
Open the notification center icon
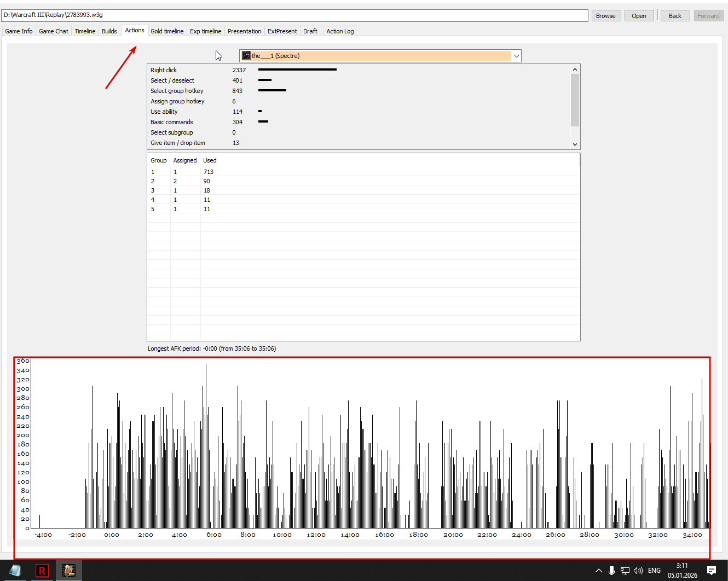(x=712, y=571)
